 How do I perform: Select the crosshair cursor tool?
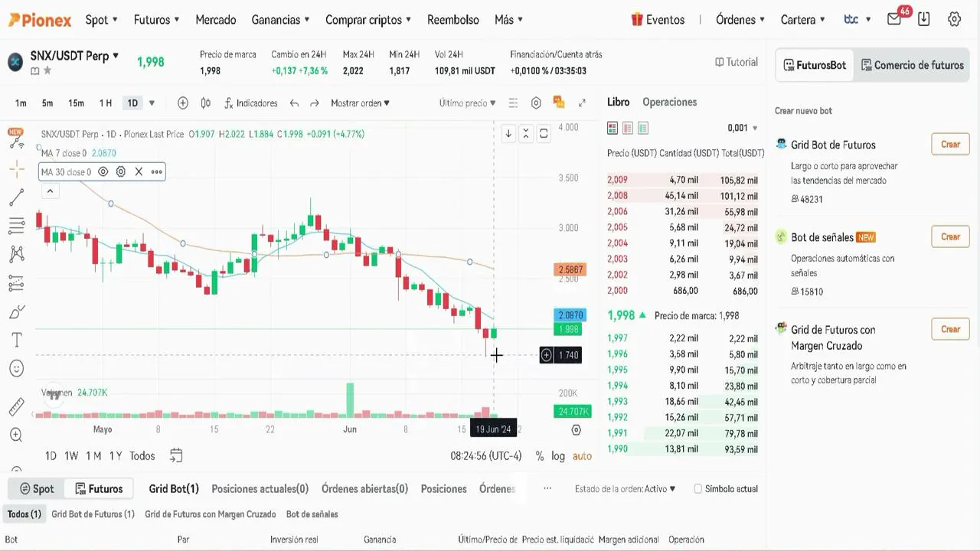(x=16, y=169)
